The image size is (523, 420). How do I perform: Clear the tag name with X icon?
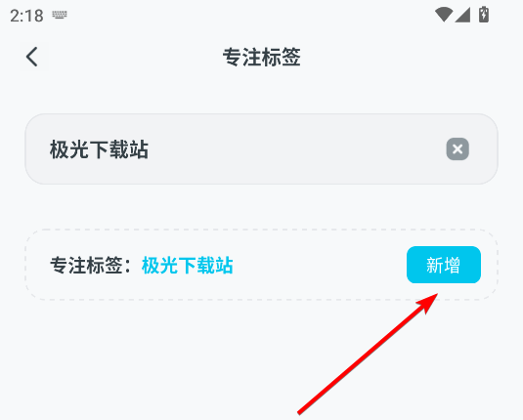(x=458, y=149)
